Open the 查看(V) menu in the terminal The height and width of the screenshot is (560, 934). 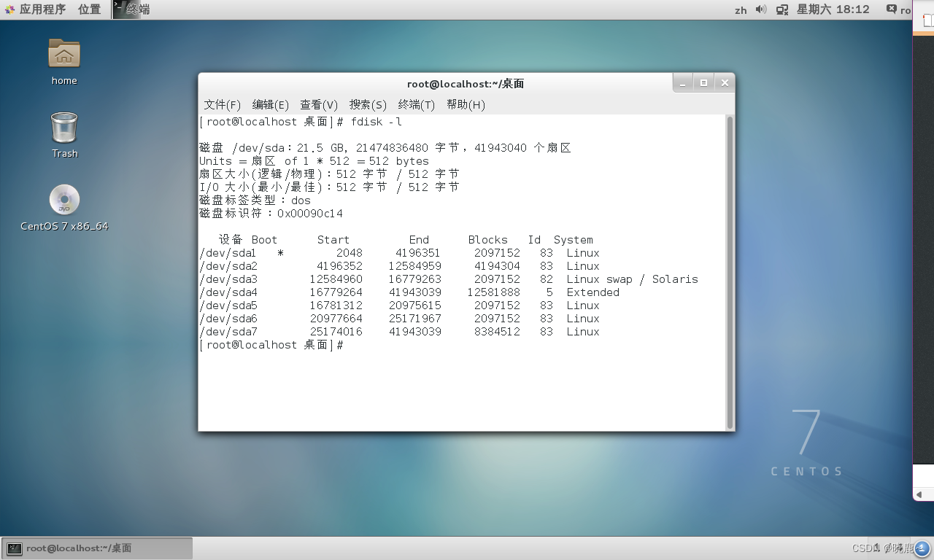point(319,104)
